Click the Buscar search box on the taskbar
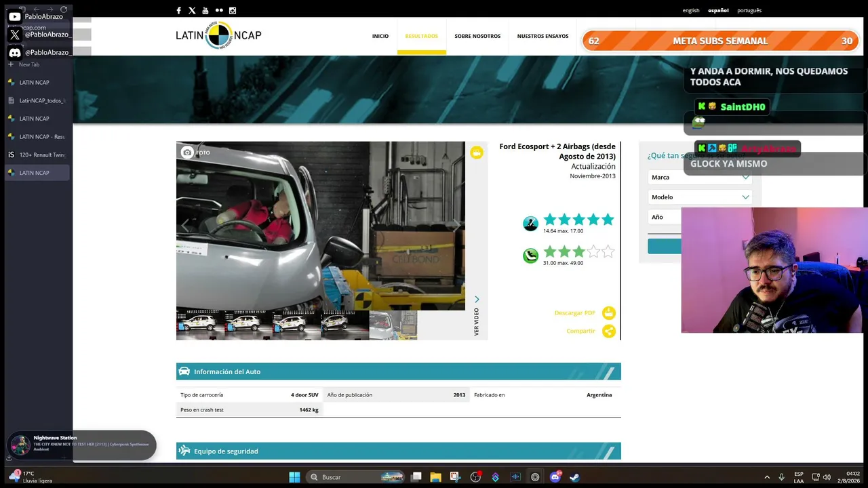Viewport: 868px width, 488px height. tap(355, 477)
